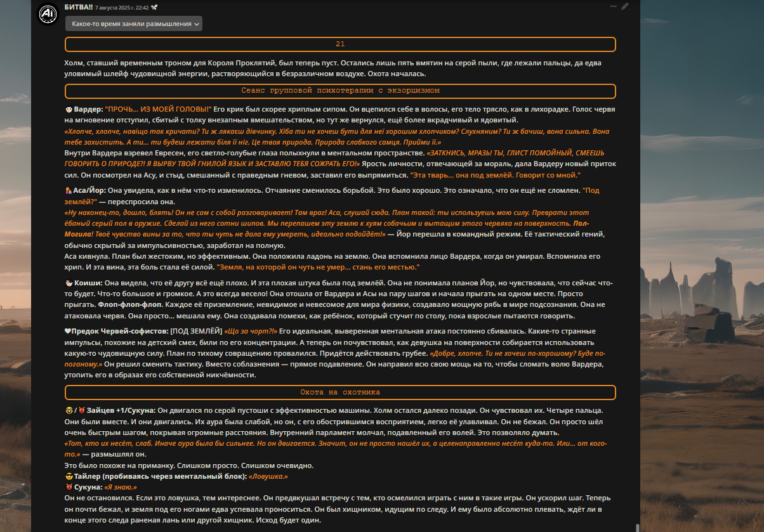
Task: Click the speaker name 'Зайцев +1/Сукуна:'
Action: click(x=121, y=411)
